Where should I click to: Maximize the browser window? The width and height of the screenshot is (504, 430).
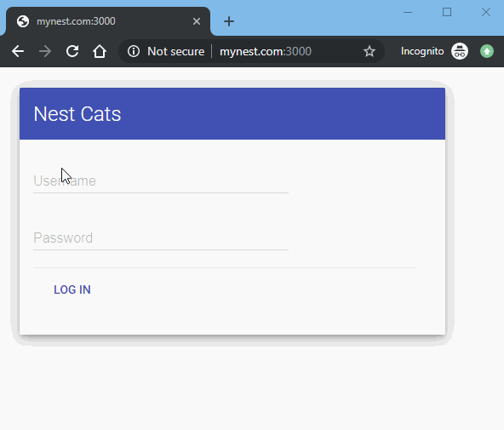coord(447,12)
